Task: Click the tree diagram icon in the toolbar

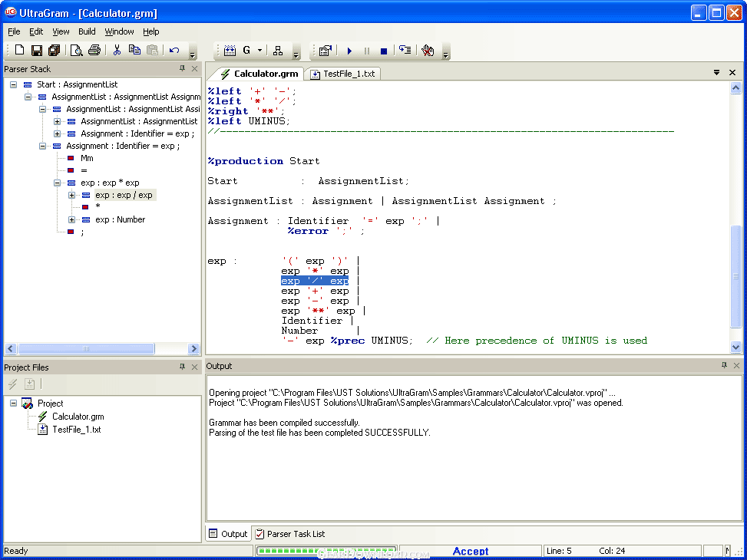Action: coord(278,50)
